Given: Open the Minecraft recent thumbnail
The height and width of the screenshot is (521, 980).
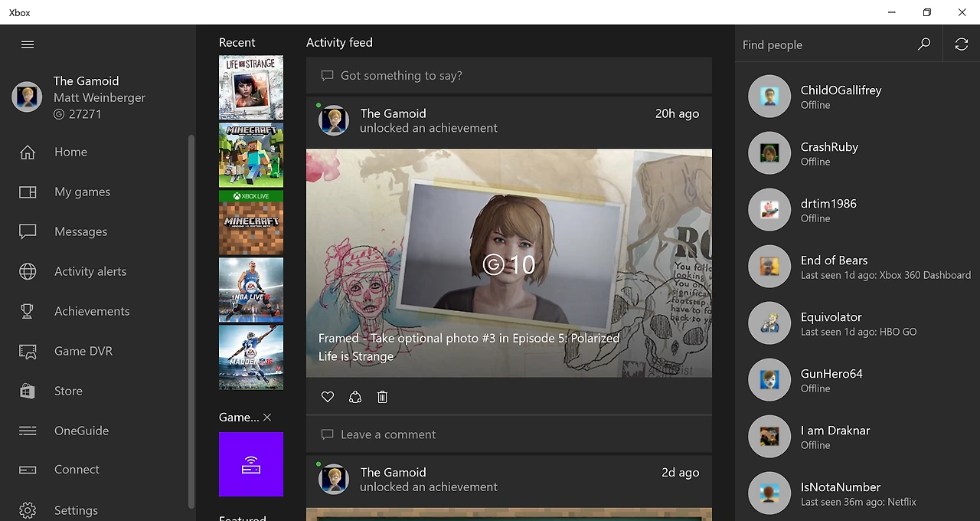Looking at the screenshot, I should click(250, 156).
